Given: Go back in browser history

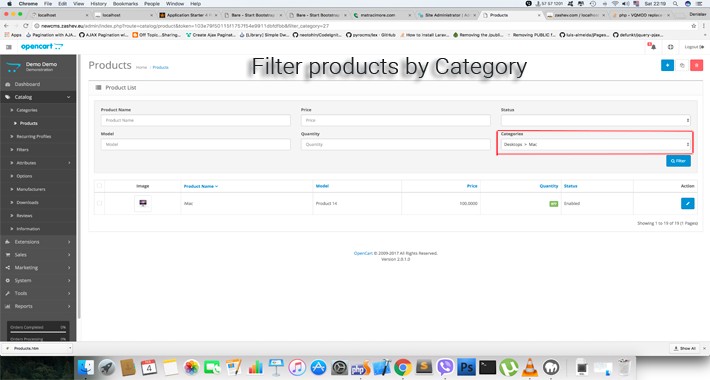Looking at the screenshot, I should [x=6, y=26].
